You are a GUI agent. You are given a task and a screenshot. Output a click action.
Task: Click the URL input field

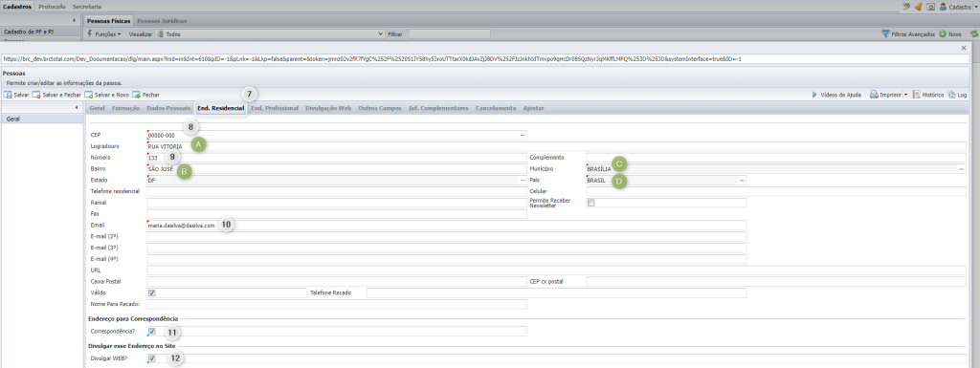pos(556,271)
